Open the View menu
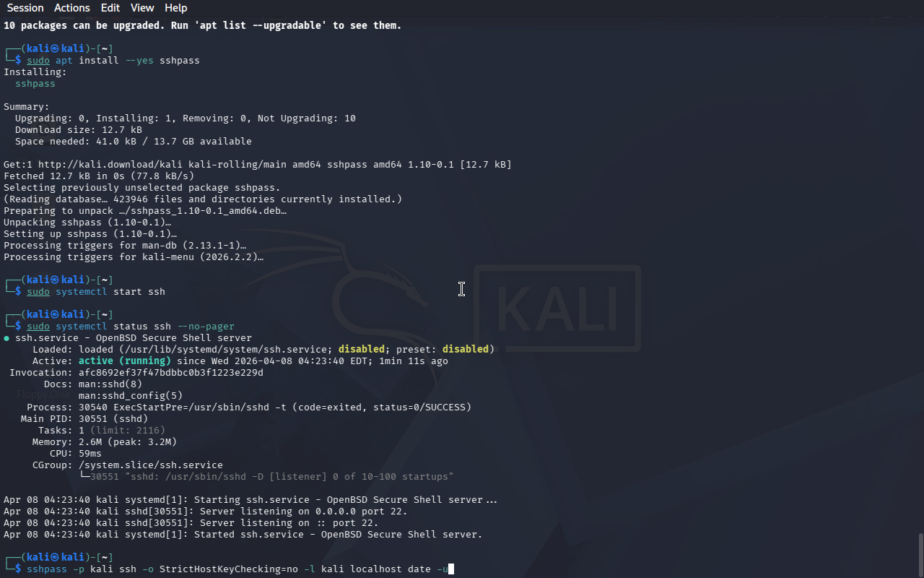The image size is (924, 578). click(142, 8)
